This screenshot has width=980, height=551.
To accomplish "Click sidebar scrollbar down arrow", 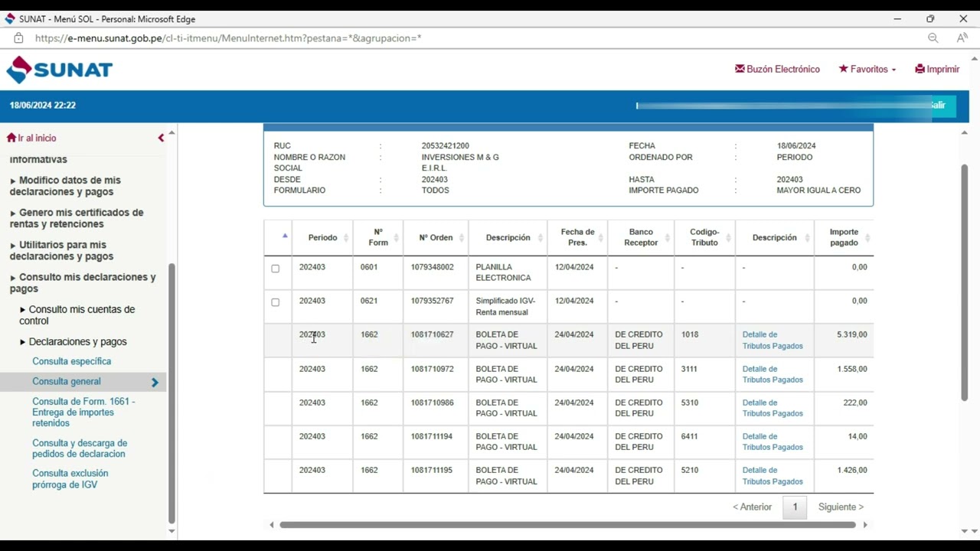I will [171, 531].
